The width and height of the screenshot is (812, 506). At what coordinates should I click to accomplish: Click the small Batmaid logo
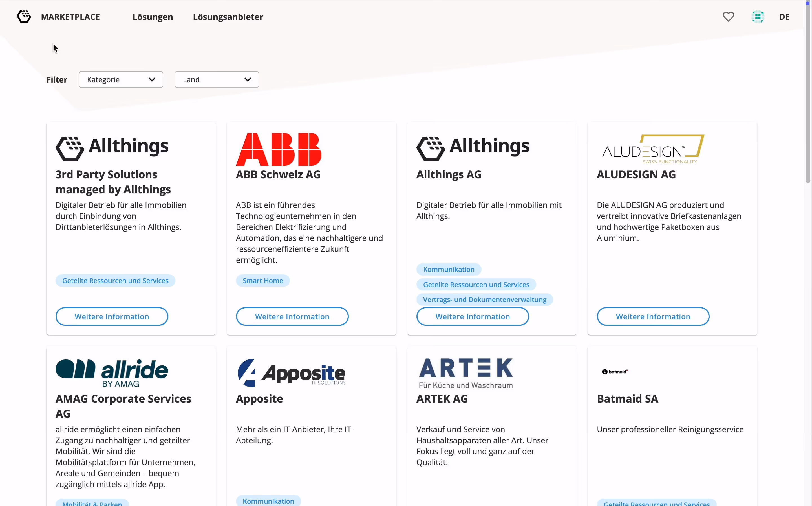coord(615,372)
